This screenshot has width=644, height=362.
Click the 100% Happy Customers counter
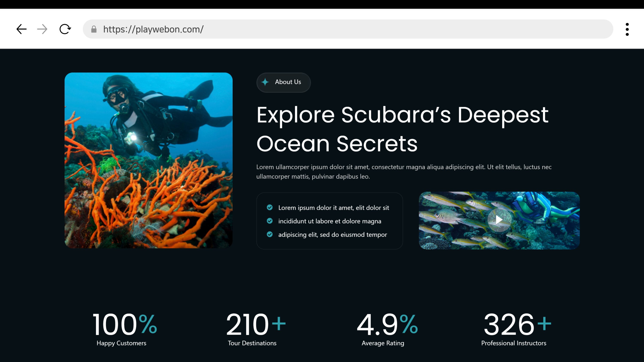coord(124,329)
